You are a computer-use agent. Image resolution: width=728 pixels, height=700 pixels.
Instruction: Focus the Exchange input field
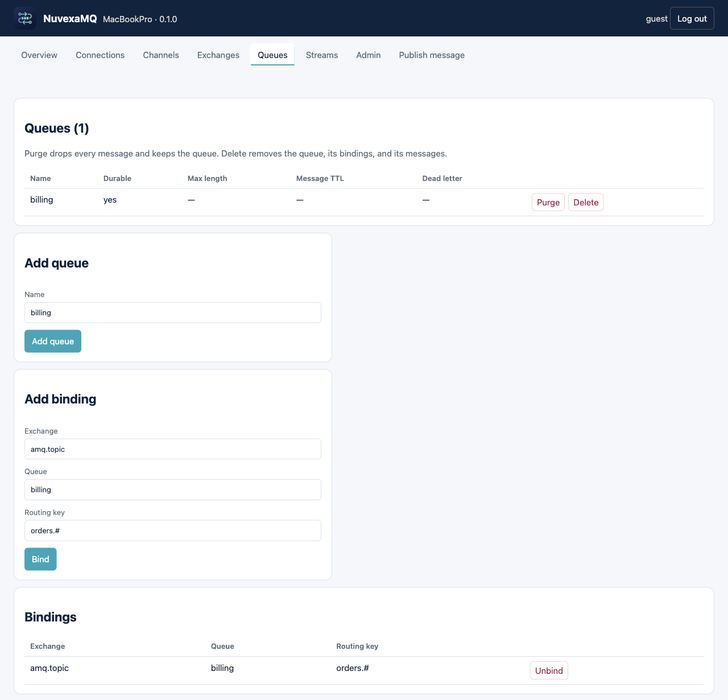pos(173,449)
